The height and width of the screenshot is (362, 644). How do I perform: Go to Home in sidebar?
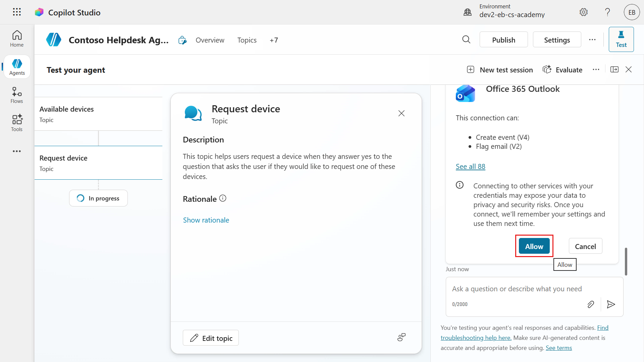17,39
